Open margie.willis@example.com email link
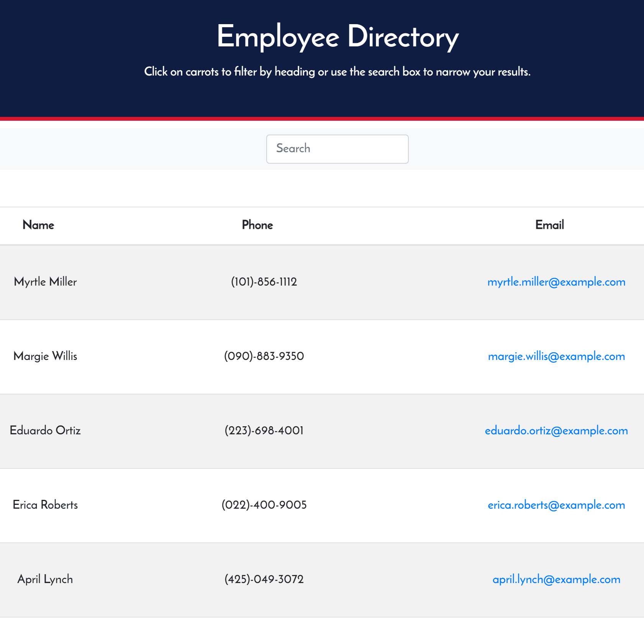Screen dimensions: 644x644 pyautogui.click(x=556, y=356)
